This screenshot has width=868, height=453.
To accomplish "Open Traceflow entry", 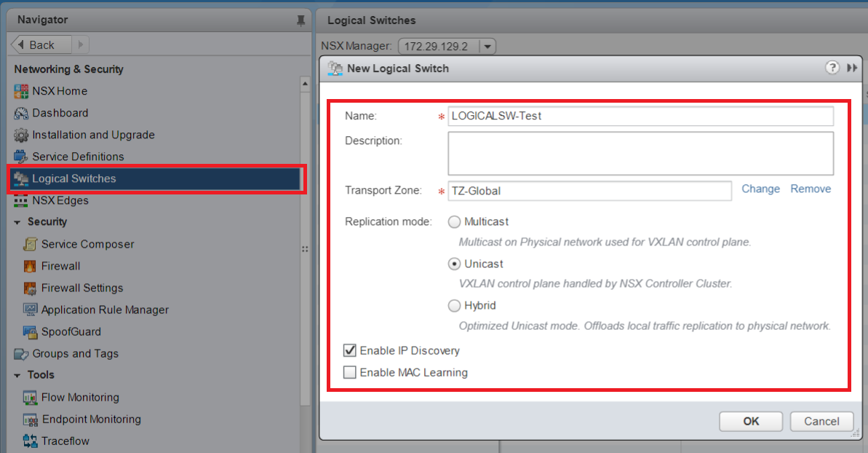I will (x=65, y=441).
